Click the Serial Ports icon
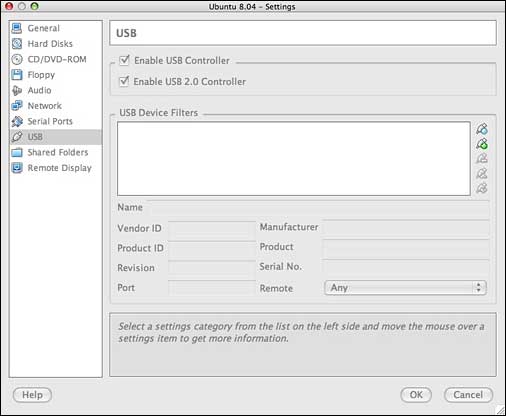This screenshot has height=416, width=506. tap(17, 121)
